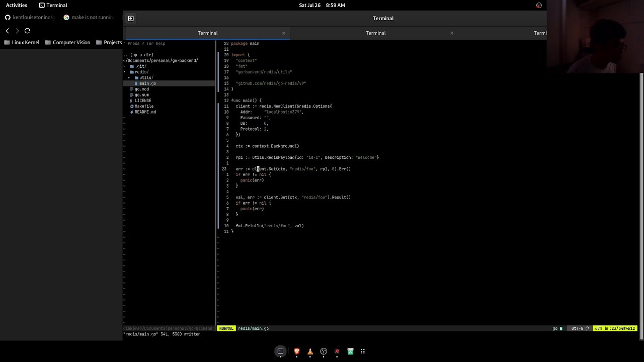Click the license icon beside LICENSE

131,101
